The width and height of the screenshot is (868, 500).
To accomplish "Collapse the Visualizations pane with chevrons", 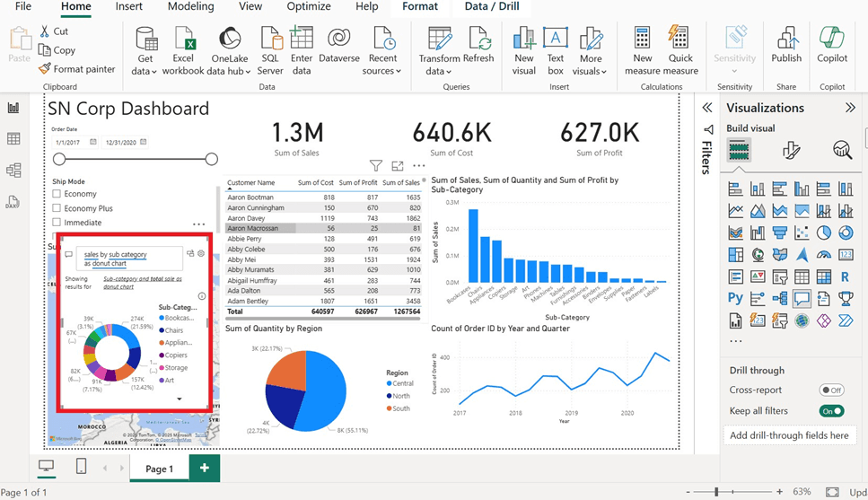I will [x=850, y=108].
